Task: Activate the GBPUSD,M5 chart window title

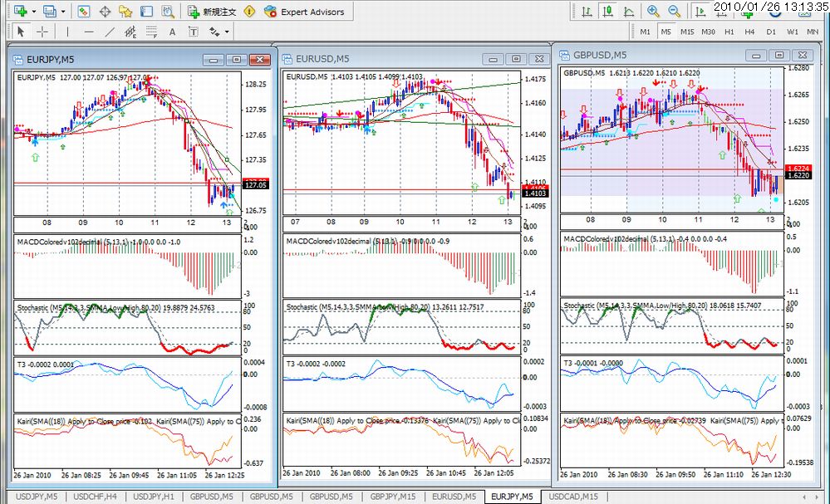Action: (600, 55)
